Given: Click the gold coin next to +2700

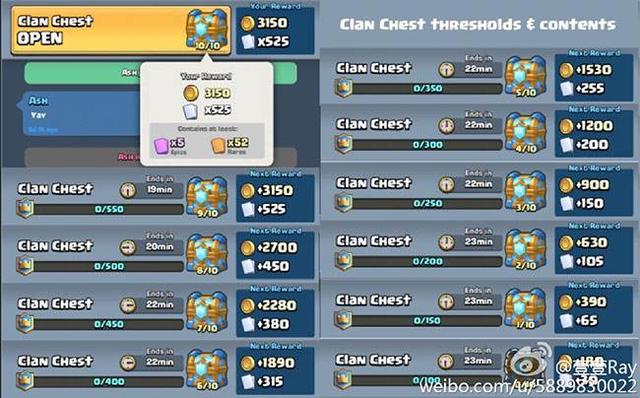Looking at the screenshot, I should pos(248,248).
